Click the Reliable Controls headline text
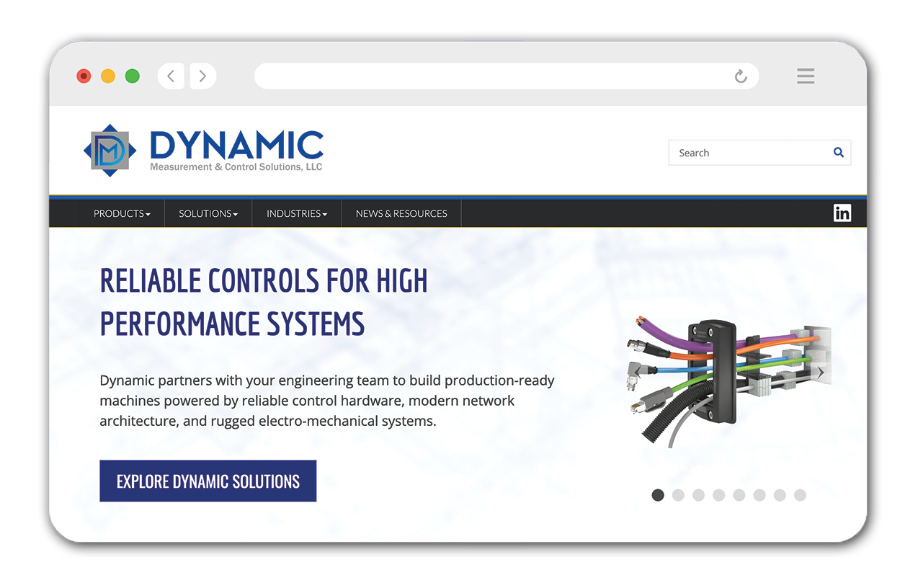The width and height of the screenshot is (918, 588). (264, 302)
